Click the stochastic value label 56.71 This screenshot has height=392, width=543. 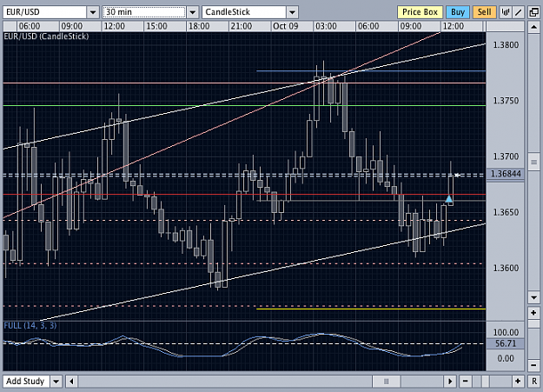click(x=506, y=343)
